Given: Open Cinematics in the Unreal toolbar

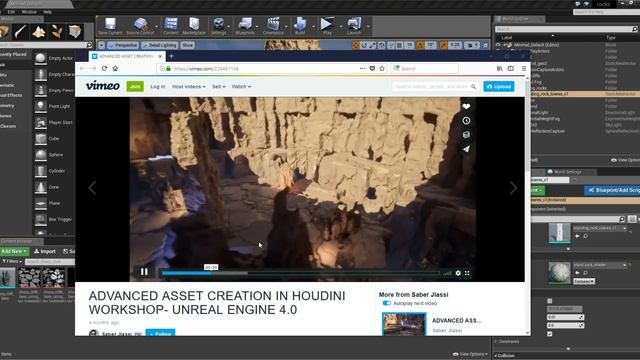Looking at the screenshot, I should [x=273, y=26].
